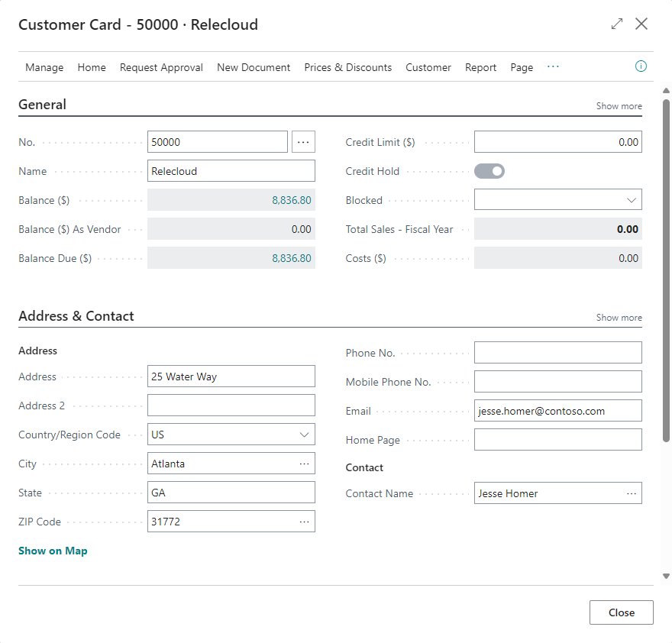Click the Name field containing Relecloud
Viewport: 672px width, 643px height.
(231, 171)
